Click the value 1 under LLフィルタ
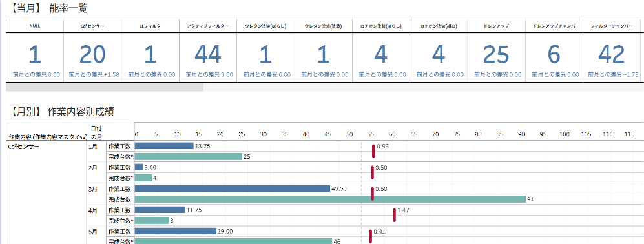 click(x=151, y=54)
